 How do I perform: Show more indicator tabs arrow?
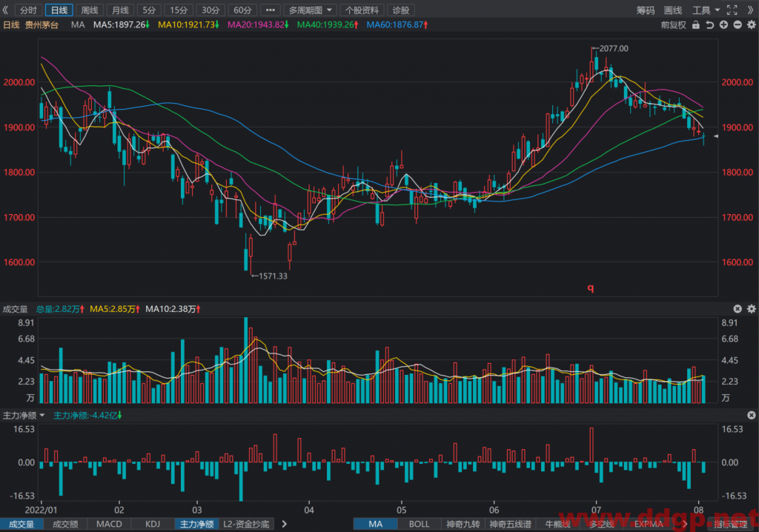[284, 524]
